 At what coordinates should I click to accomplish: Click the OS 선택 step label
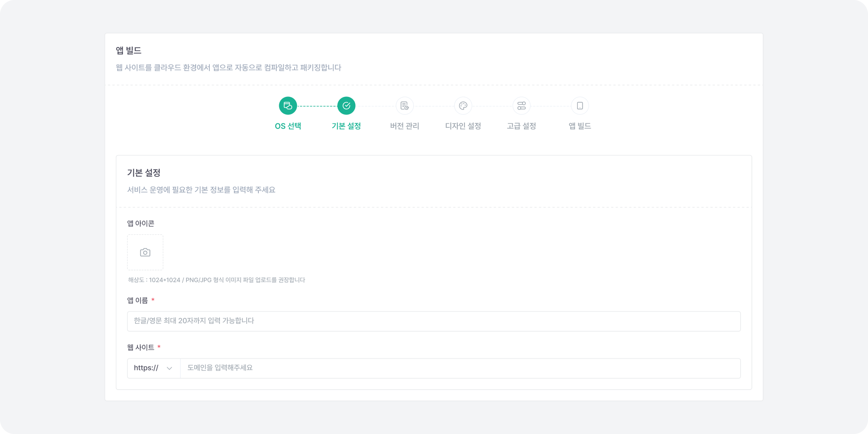pyautogui.click(x=288, y=126)
